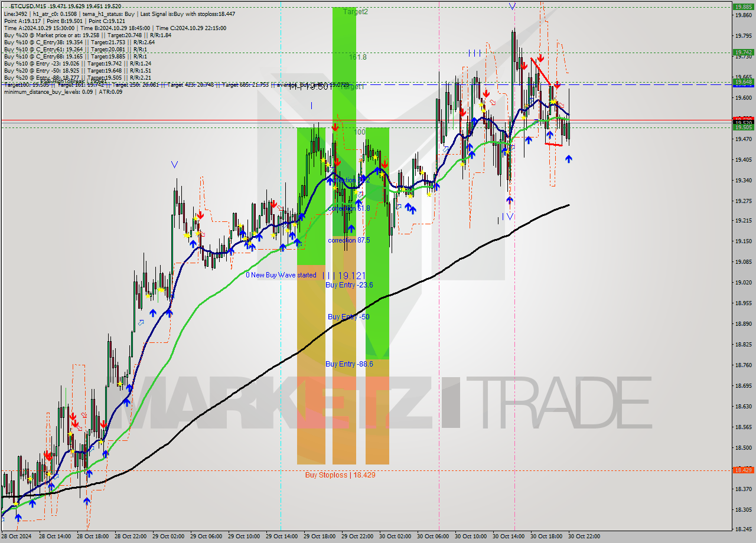This screenshot has width=756, height=543.
Task: Click the 19.795 price axis label
Action: point(743,35)
